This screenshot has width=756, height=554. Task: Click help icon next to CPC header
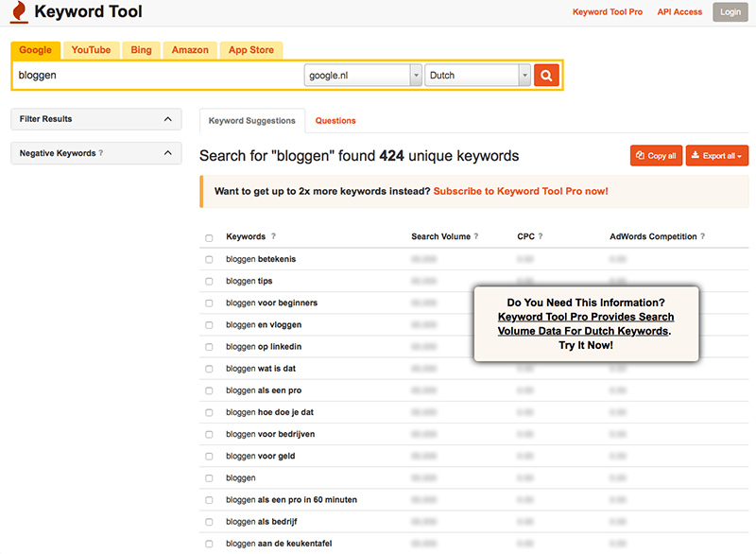[x=541, y=236]
